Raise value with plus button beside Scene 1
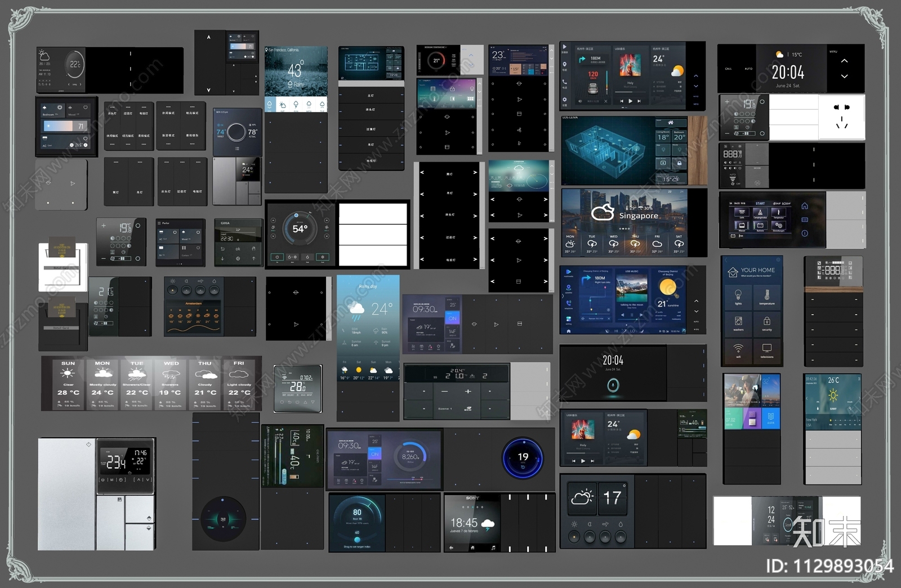Screen dimensions: 901x588 click(468, 392)
